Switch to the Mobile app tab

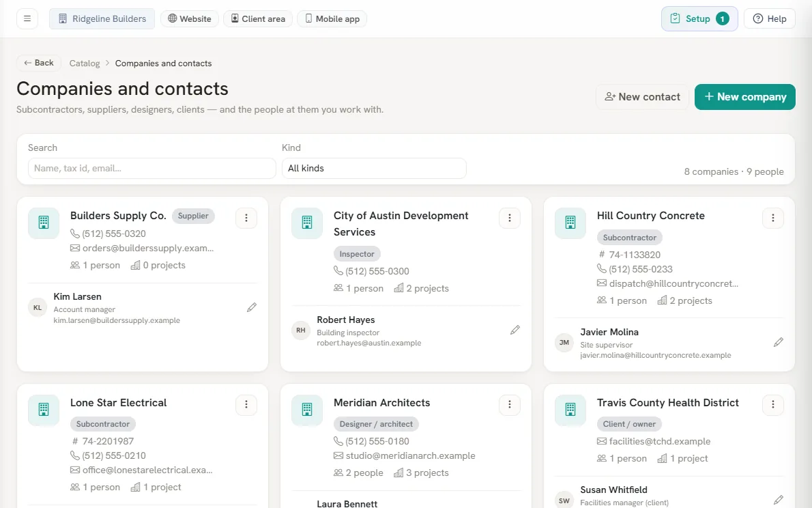(332, 18)
